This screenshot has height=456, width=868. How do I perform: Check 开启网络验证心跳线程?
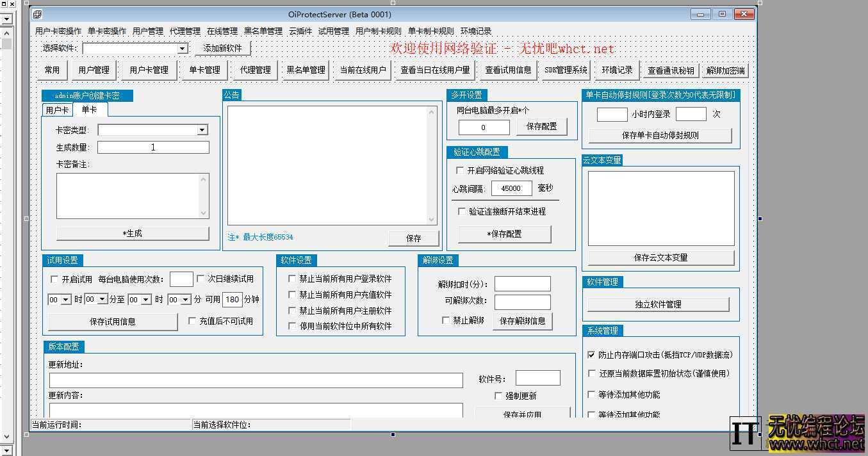[x=459, y=170]
